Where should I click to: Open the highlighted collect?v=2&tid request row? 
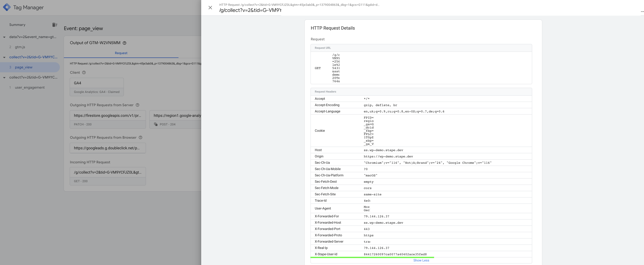tap(33, 57)
